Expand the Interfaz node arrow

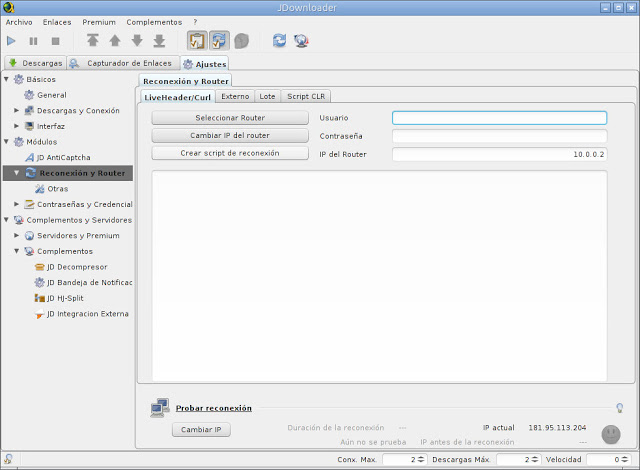[x=17, y=126]
